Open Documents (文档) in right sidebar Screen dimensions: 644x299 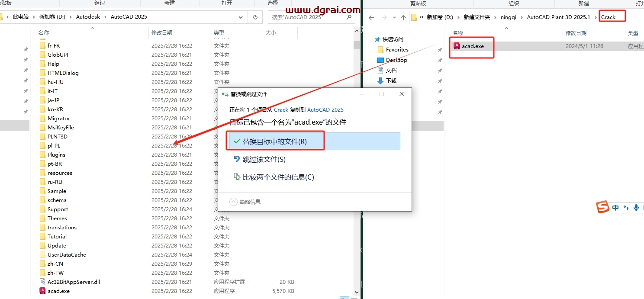pos(391,70)
